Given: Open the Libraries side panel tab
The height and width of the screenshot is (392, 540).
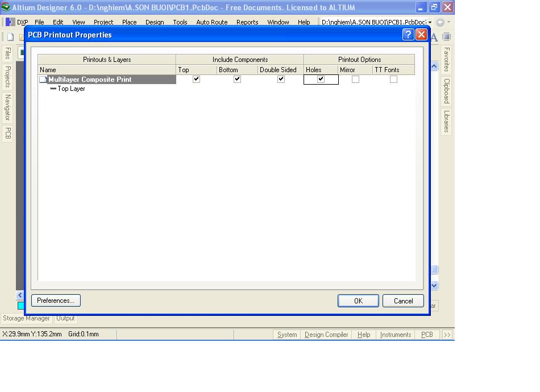Looking at the screenshot, I should point(446,122).
